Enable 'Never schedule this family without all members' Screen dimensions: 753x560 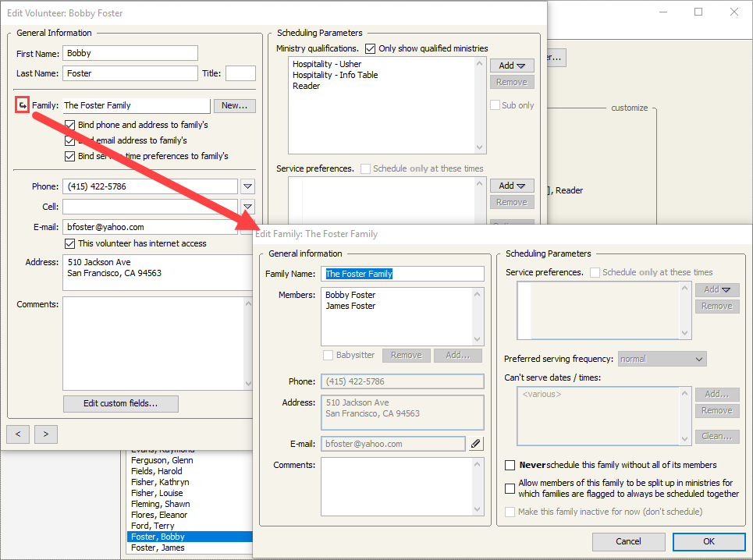(510, 465)
